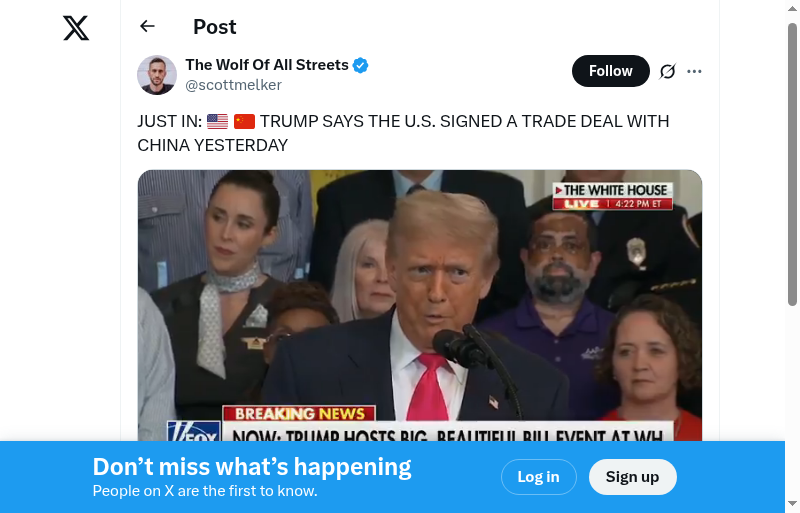Screen dimensions: 800x513
Task: Click the scrollbar down arrow
Action: [792, 504]
